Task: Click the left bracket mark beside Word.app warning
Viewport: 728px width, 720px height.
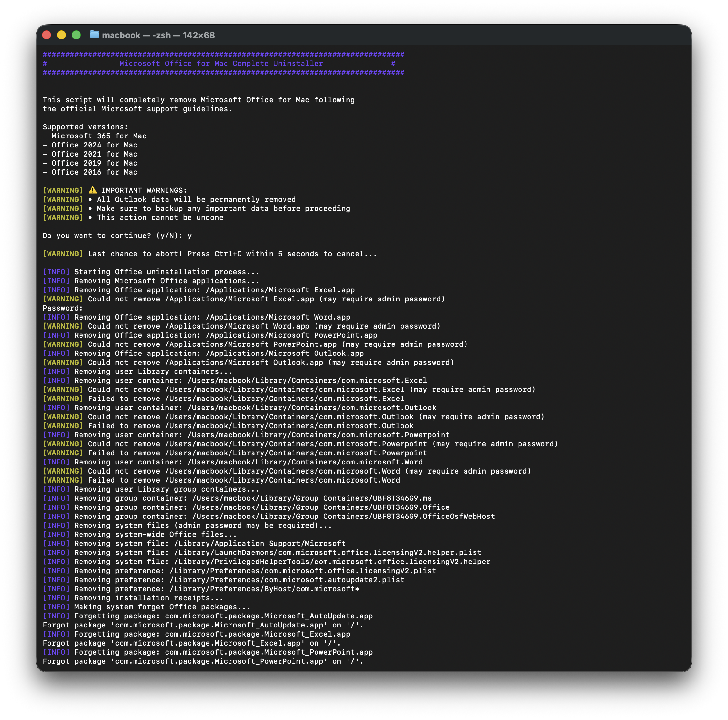Action: click(x=41, y=326)
